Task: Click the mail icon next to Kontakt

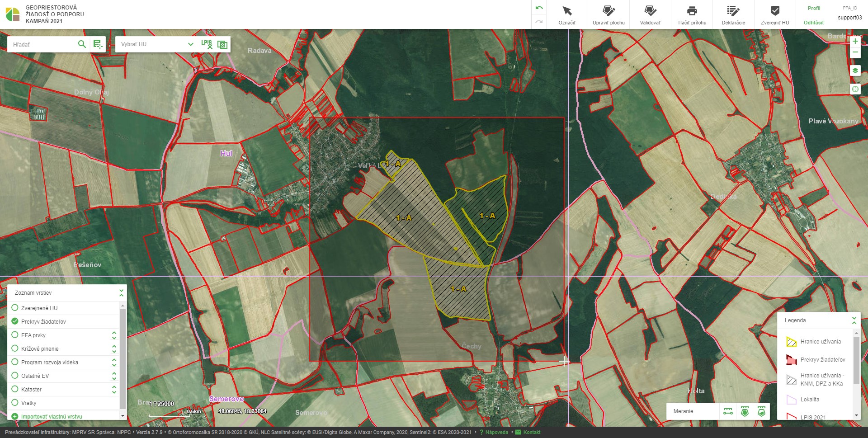Action: 518,432
